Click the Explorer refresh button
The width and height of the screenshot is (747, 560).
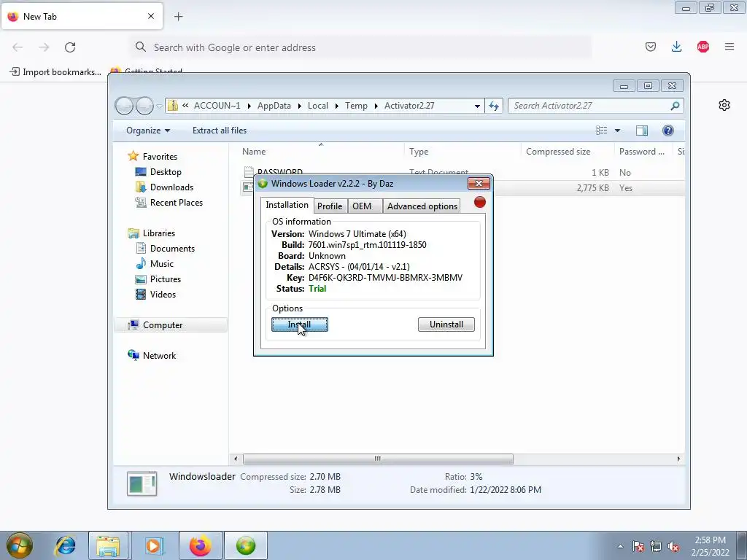click(x=494, y=106)
